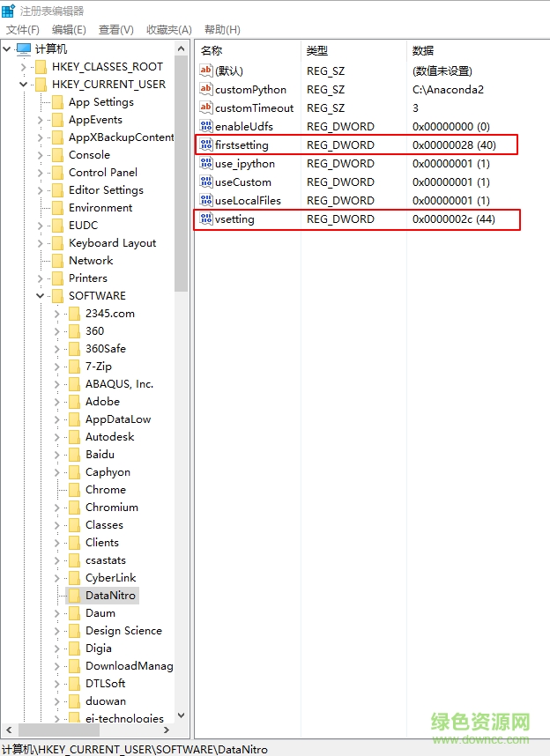The width and height of the screenshot is (550, 756).
Task: Click the useLocalFiles DWORD value icon
Action: (x=206, y=200)
